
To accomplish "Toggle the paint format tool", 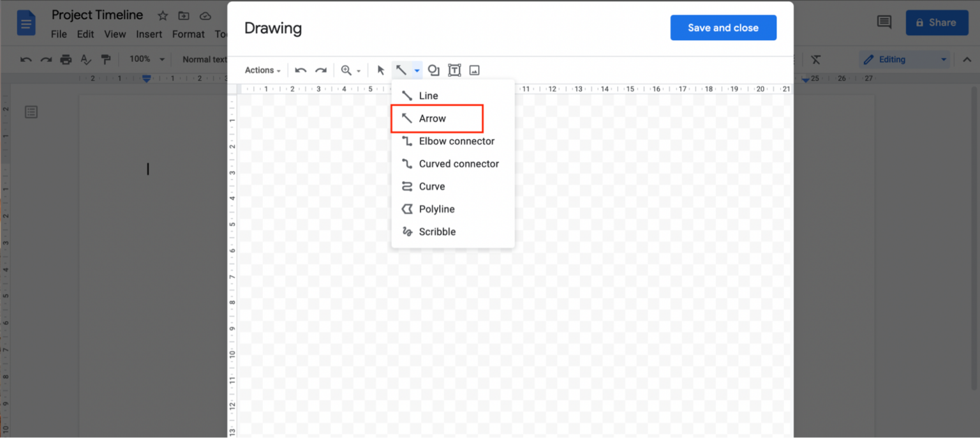I will click(105, 59).
